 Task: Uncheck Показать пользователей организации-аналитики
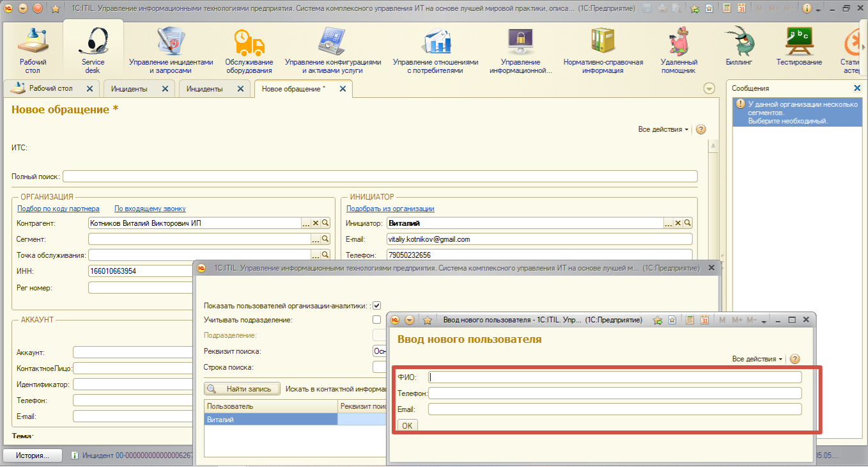pos(377,306)
